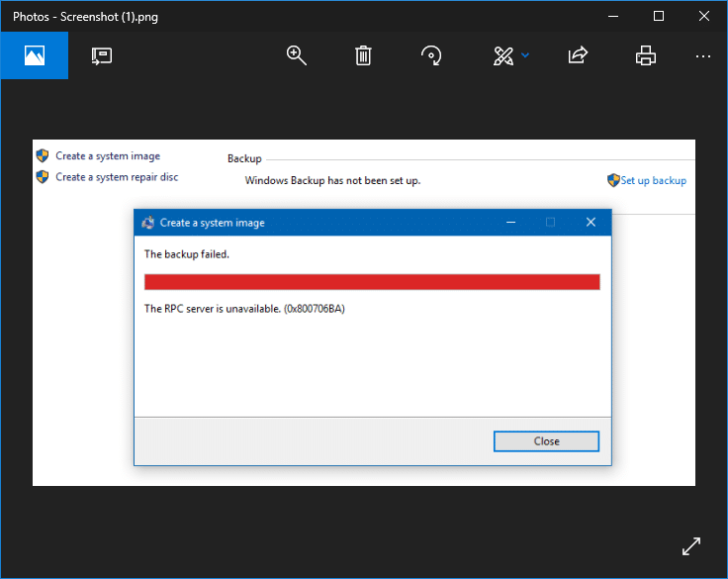728x579 pixels.
Task: Click the RPC server unavailable error text
Action: [244, 309]
